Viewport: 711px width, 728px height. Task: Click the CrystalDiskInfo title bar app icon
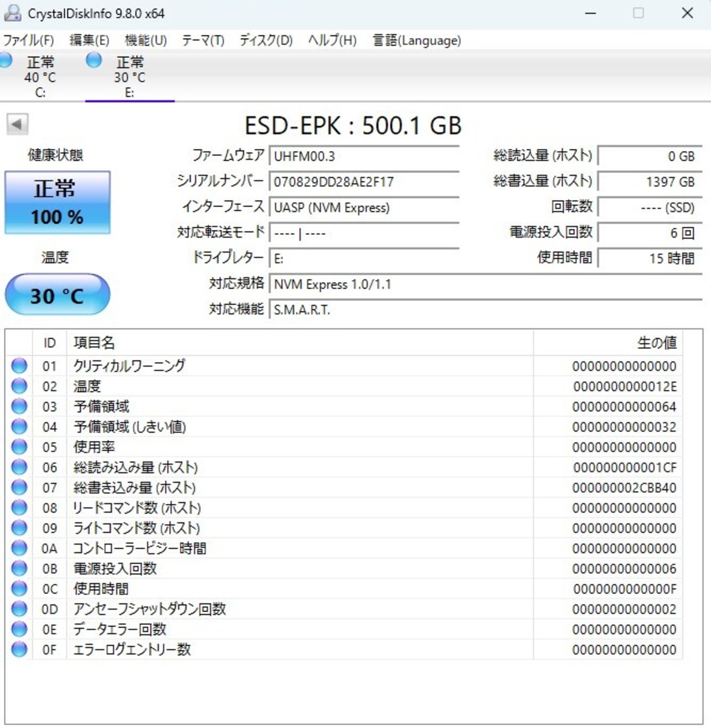click(x=12, y=13)
